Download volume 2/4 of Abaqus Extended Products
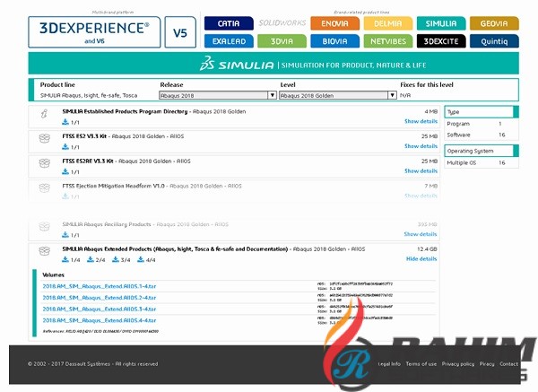This screenshot has width=538, height=392. click(96, 260)
